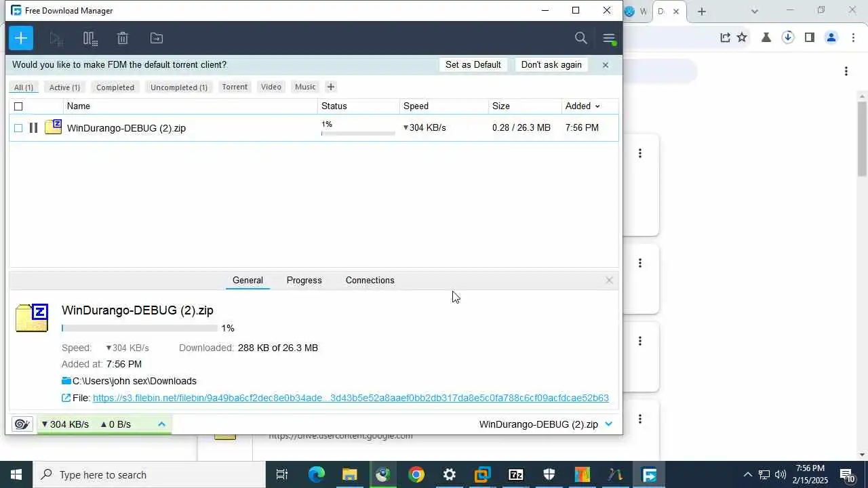Screen dimensions: 868x488
Task: Add a new tag filter with plus
Action: pyautogui.click(x=331, y=87)
